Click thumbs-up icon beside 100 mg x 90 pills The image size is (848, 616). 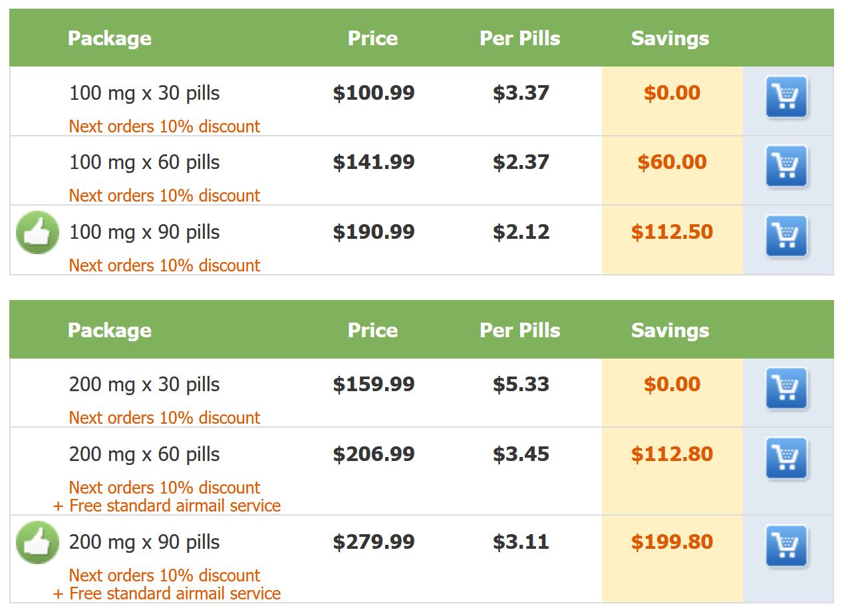click(37, 233)
